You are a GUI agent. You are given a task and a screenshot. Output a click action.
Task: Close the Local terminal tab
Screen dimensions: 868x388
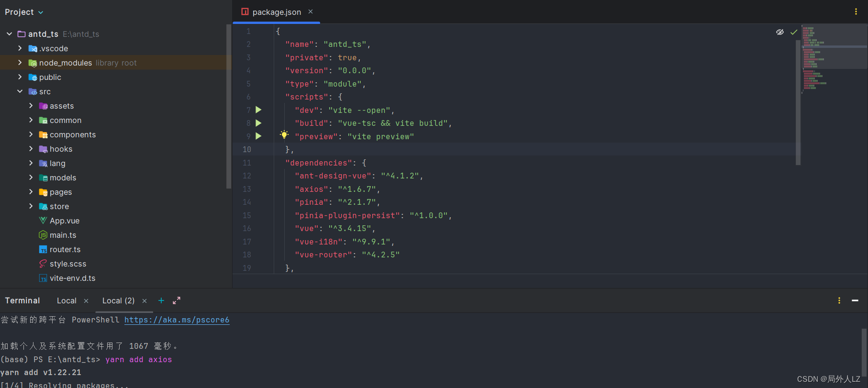(x=86, y=301)
